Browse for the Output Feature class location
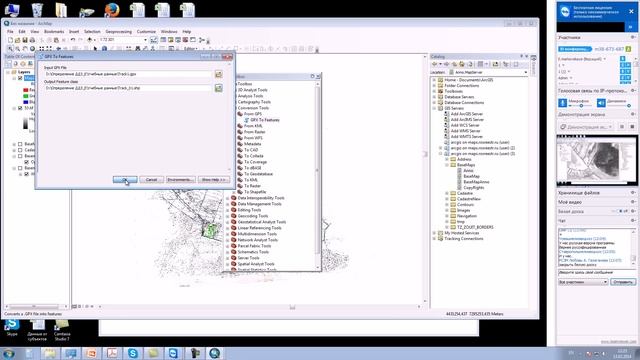 pyautogui.click(x=219, y=88)
